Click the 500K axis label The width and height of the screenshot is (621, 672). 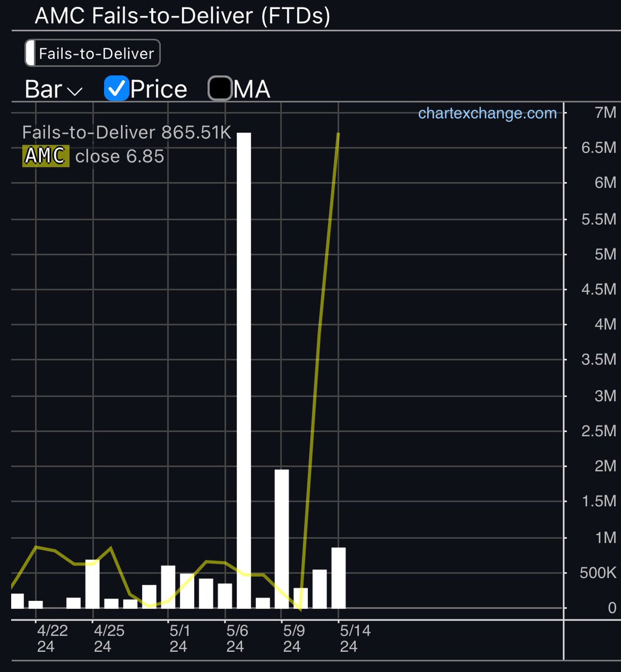[x=597, y=572]
